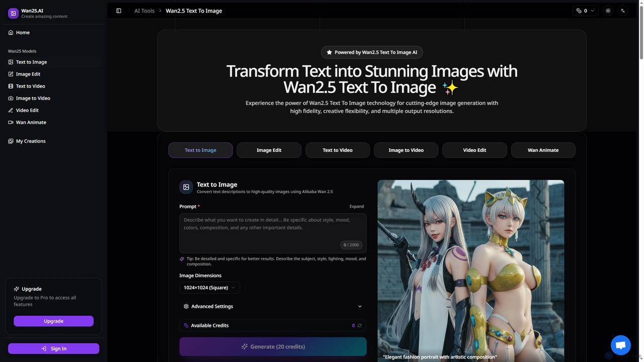Select the Image to Video tab
The image size is (644, 362).
pyautogui.click(x=406, y=150)
